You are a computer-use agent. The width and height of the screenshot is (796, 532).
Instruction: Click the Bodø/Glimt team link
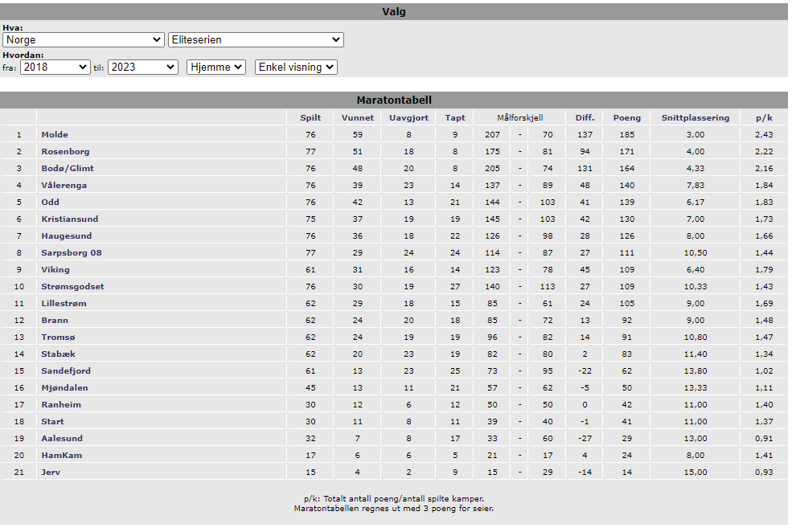(68, 168)
